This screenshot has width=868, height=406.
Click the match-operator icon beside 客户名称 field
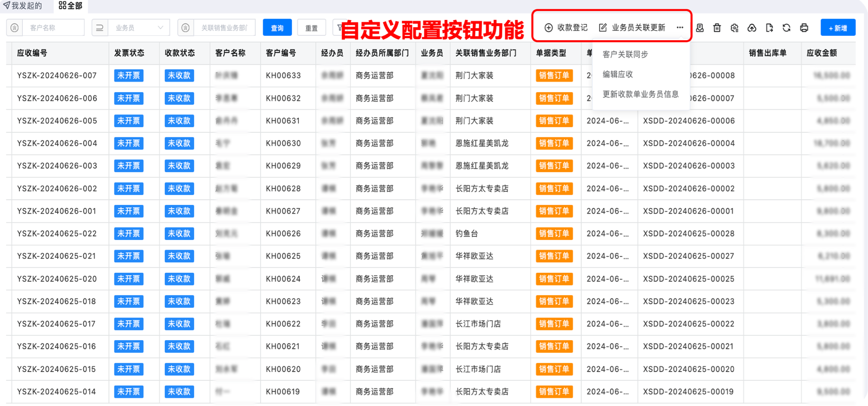pos(15,28)
